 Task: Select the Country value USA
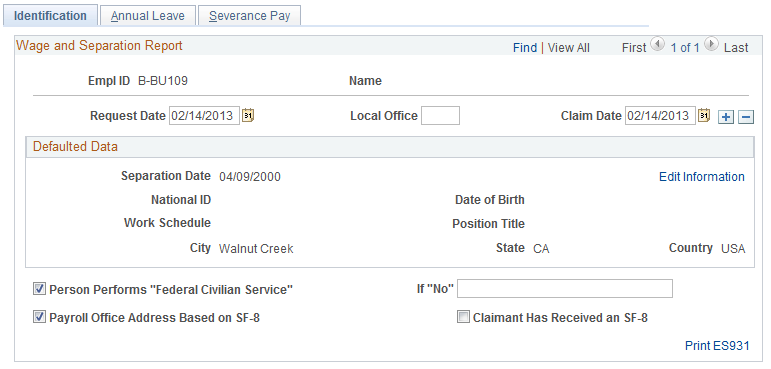[x=733, y=248]
